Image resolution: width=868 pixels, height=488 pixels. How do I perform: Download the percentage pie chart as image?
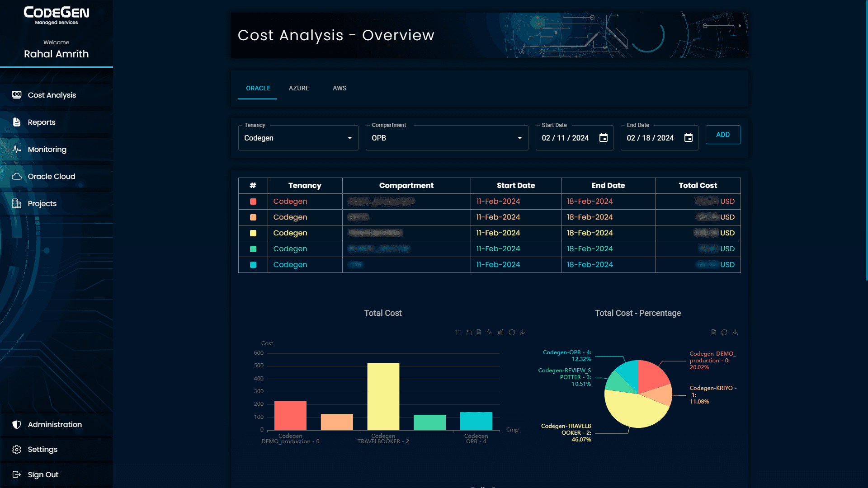tap(735, 333)
